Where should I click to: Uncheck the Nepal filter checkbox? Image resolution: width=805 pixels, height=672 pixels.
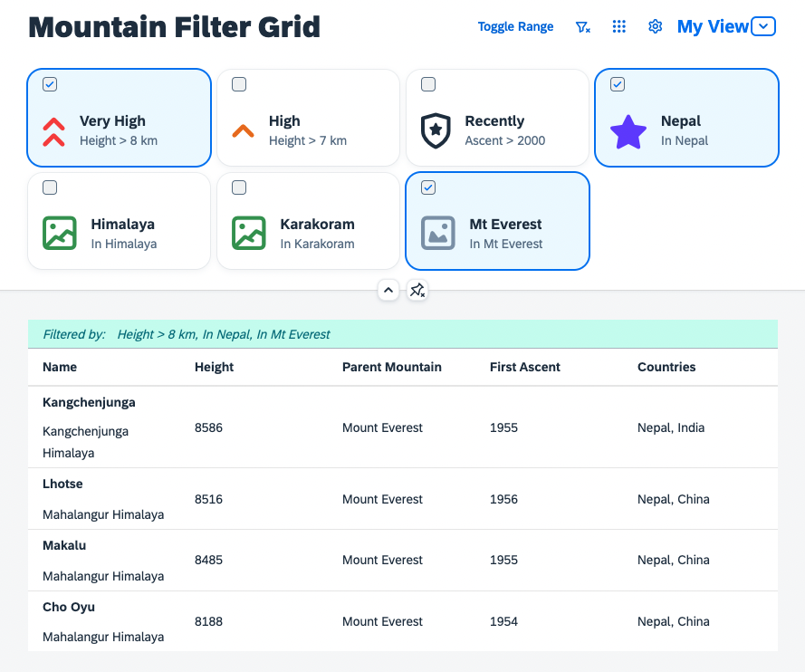pos(618,84)
